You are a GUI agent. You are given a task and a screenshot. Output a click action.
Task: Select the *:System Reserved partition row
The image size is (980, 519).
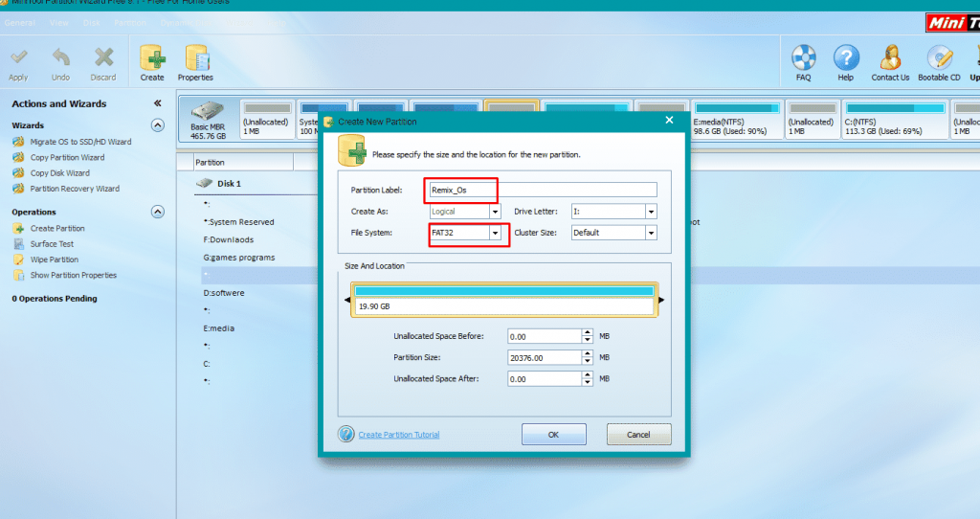coord(238,222)
